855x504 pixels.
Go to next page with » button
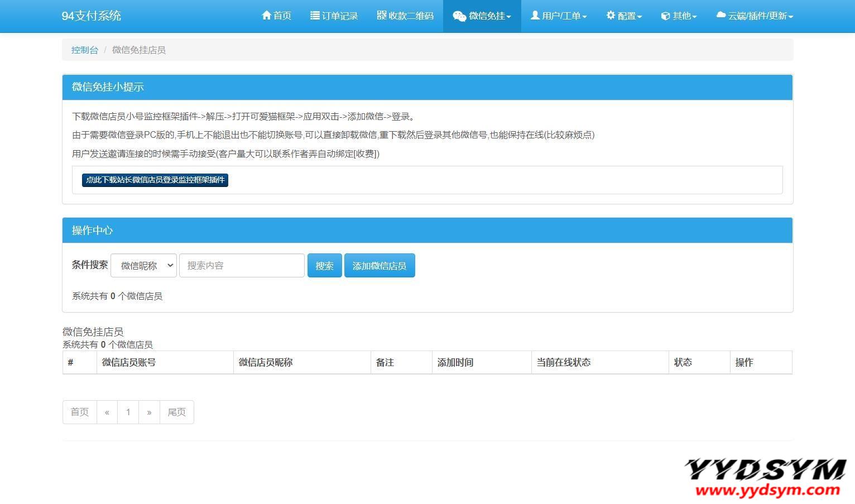(149, 412)
